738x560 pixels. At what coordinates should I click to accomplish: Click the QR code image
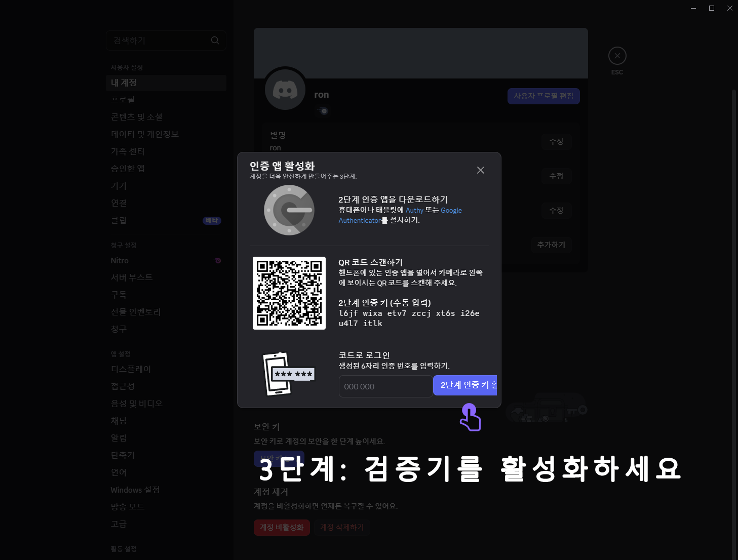289,293
